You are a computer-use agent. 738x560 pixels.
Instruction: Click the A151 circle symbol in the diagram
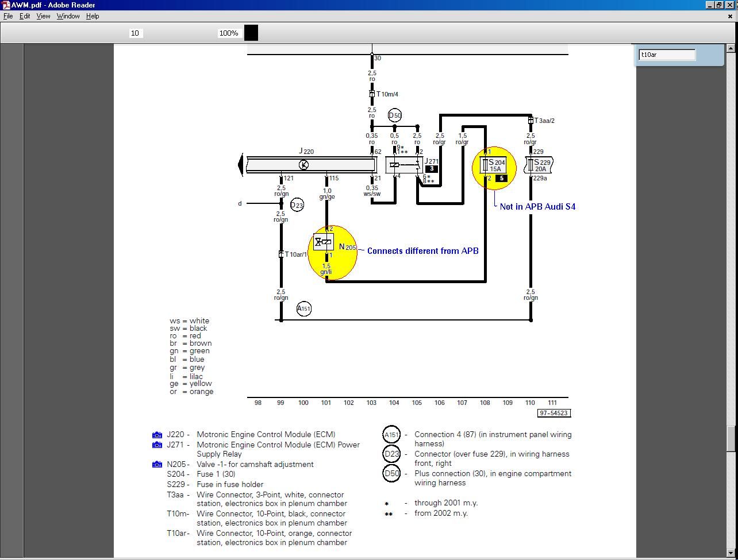tap(304, 308)
